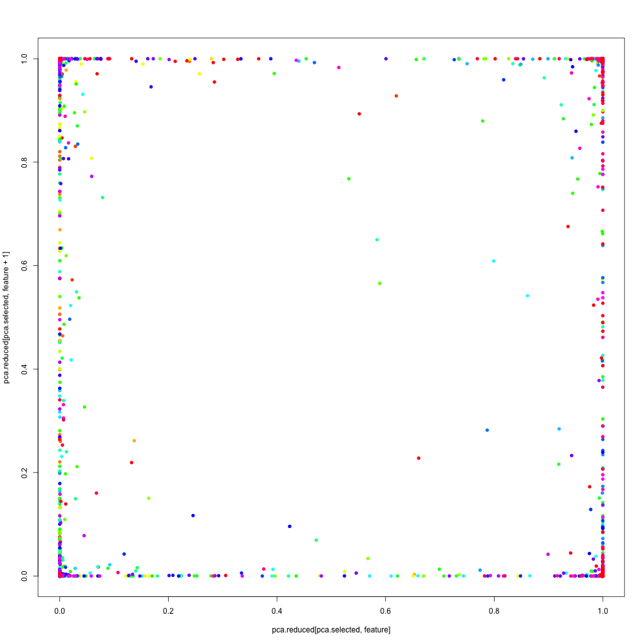Click x-axis tick label 0.6

pyautogui.click(x=385, y=607)
